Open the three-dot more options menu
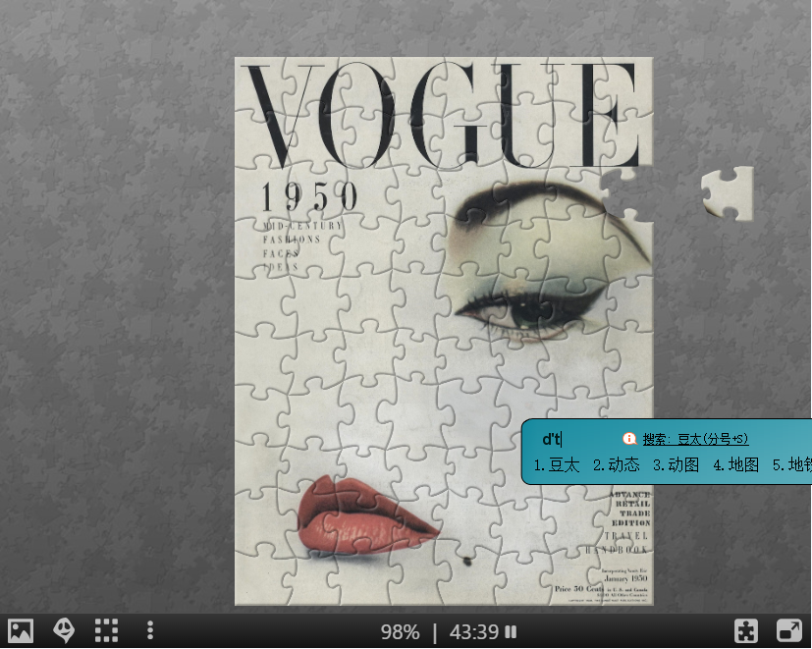Image resolution: width=812 pixels, height=649 pixels. pos(150,631)
